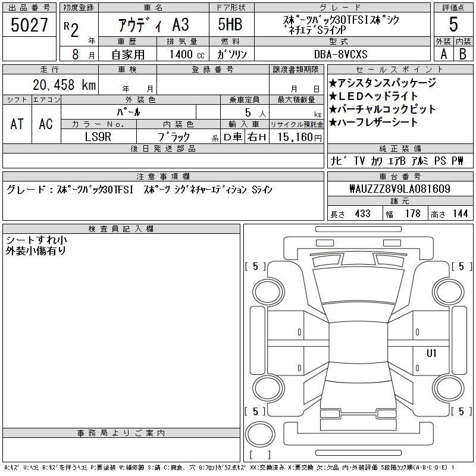Image resolution: width=476 pixels, height=476 pixels.
Task: Click the overall evaluation score 5
Action: (453, 24)
